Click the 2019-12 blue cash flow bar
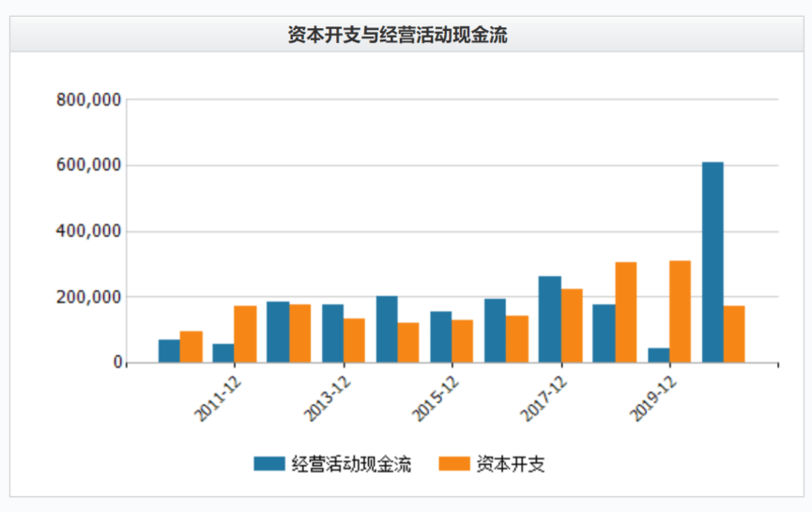812x512 pixels. click(659, 355)
